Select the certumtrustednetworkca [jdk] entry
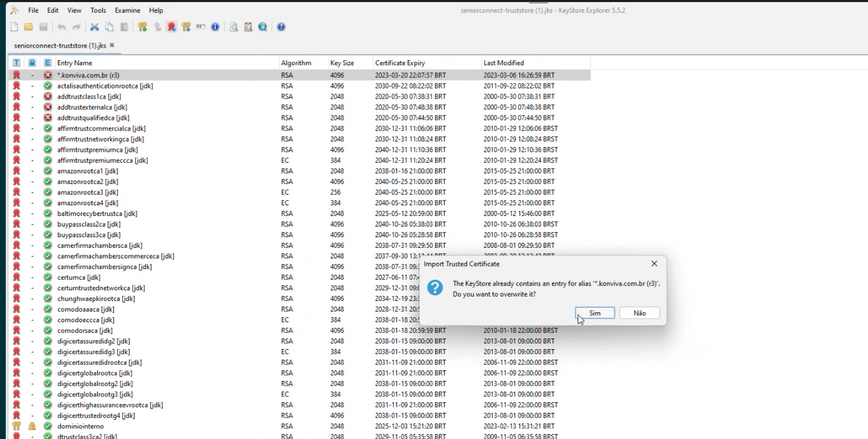 coord(101,288)
